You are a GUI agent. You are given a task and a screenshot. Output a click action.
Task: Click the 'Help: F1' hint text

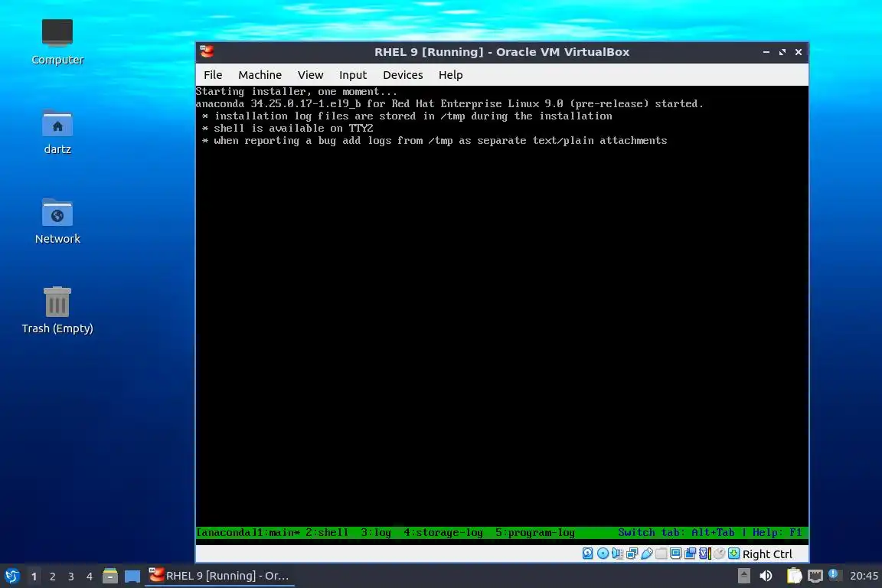[x=777, y=532]
